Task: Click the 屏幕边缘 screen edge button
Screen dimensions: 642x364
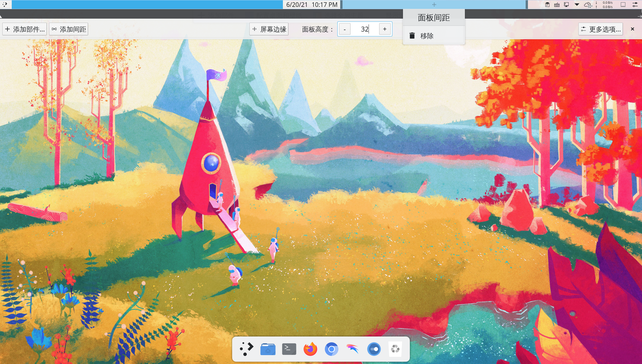Action: 269,29
